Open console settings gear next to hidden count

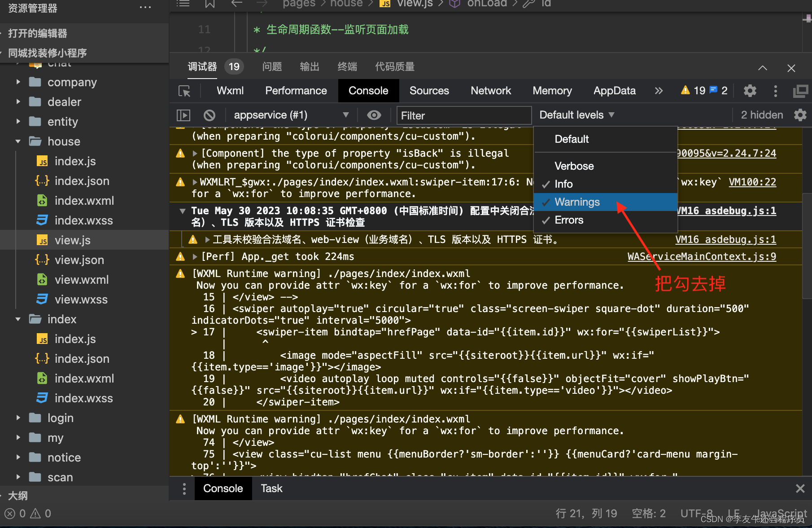(800, 115)
